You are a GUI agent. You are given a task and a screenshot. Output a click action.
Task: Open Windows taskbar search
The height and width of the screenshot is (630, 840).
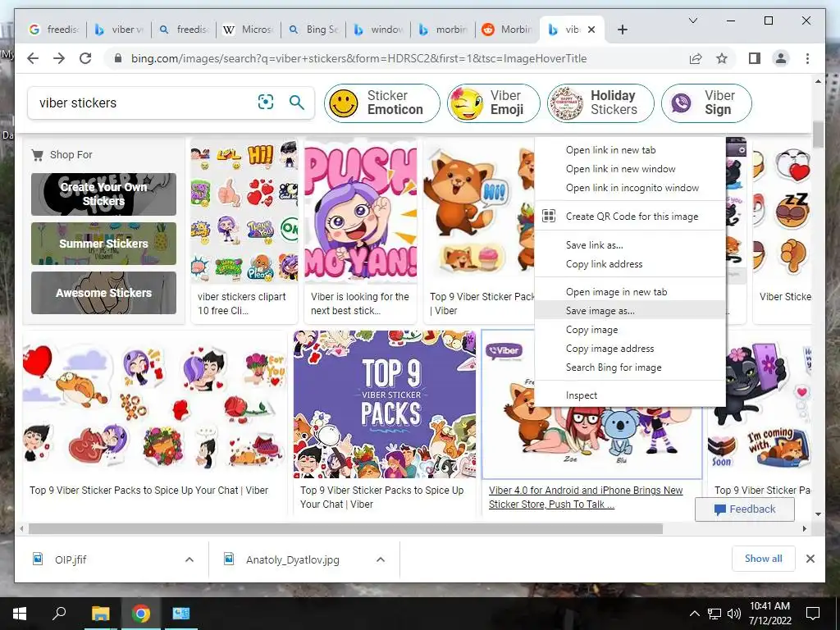click(59, 614)
